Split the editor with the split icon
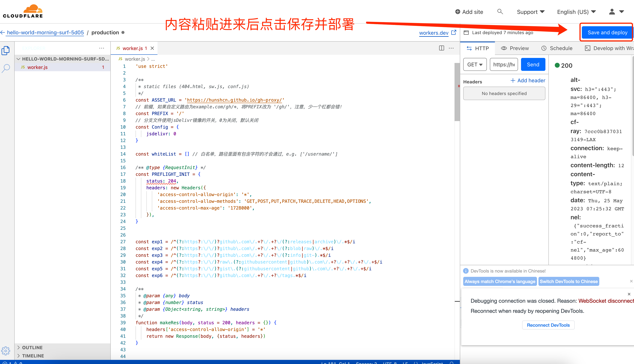Viewport: 634px width, 364px height. point(441,48)
